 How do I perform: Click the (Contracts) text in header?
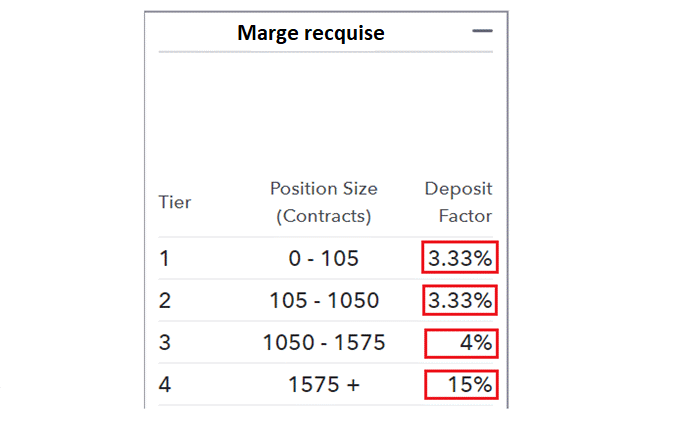(324, 216)
